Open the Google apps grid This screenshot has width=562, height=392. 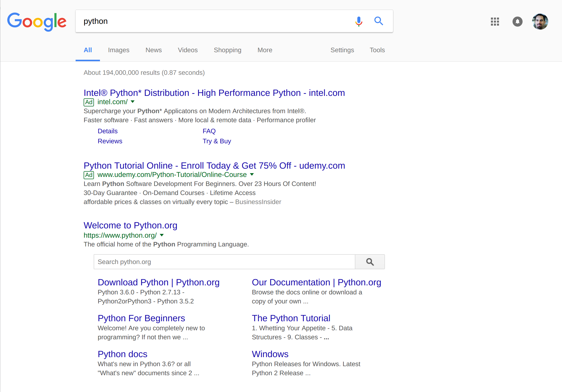pyautogui.click(x=495, y=22)
